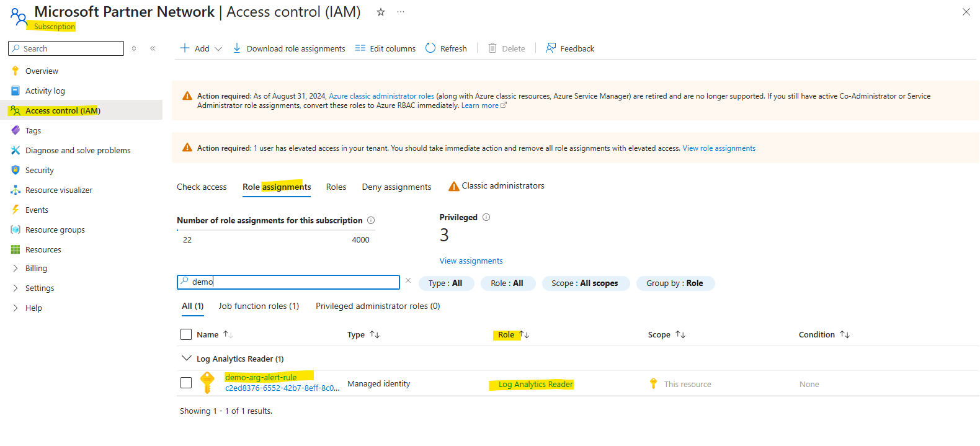
Task: Click the filter search field containing demo
Action: coord(288,282)
